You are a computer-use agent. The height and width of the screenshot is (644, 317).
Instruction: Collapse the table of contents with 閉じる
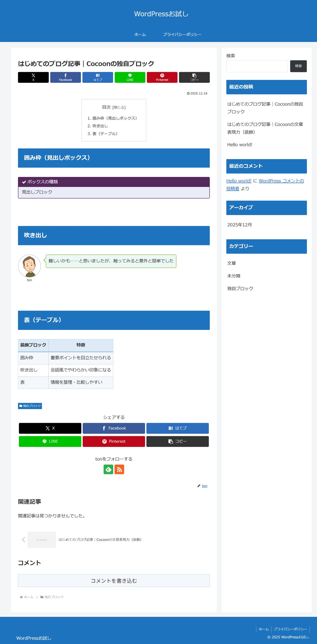point(119,107)
